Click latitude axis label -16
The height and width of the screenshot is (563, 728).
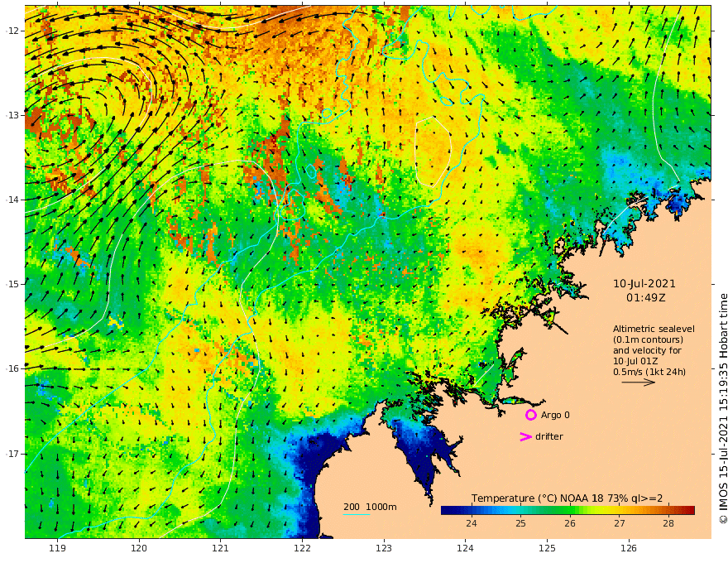[x=12, y=368]
